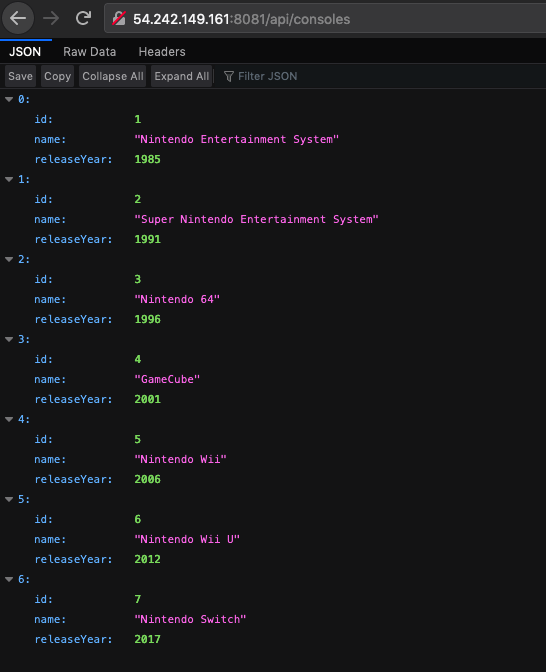This screenshot has height=672, width=546.
Task: Switch to the Raw Data tab
Action: pyautogui.click(x=90, y=52)
